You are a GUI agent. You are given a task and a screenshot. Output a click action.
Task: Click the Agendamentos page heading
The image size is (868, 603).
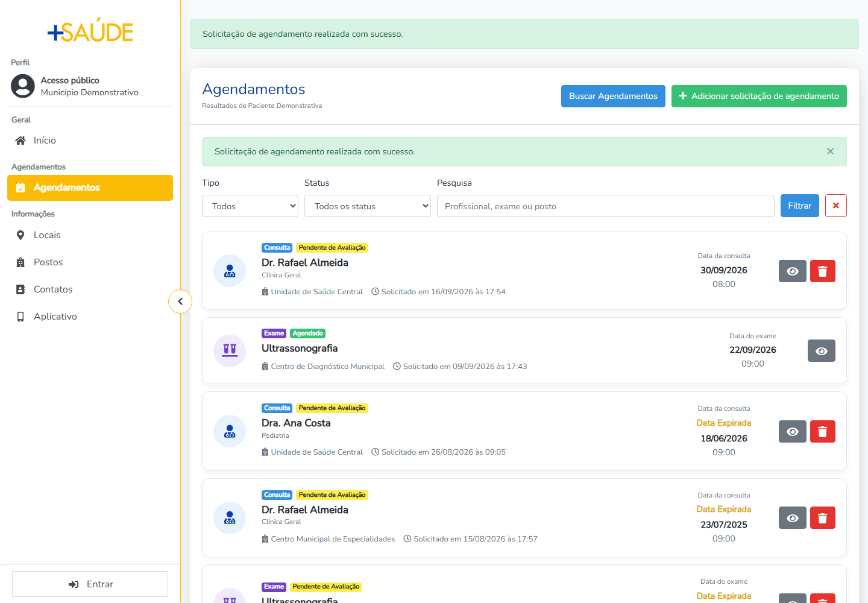[254, 89]
